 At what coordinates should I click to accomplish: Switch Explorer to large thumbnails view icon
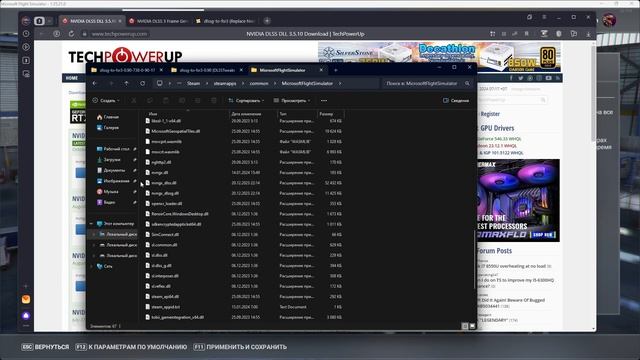coord(472,326)
